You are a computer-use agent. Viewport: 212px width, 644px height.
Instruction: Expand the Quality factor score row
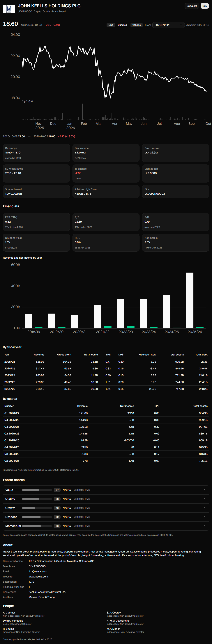click(x=106, y=499)
